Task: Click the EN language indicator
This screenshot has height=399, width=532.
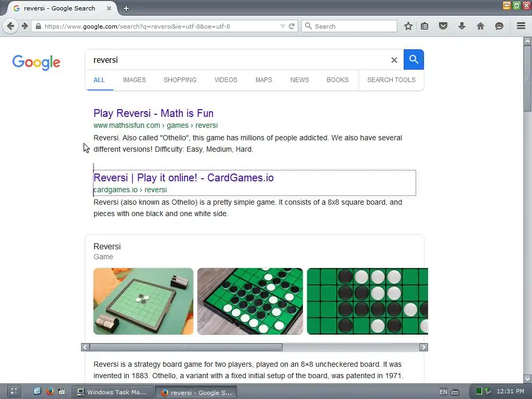Action: pyautogui.click(x=443, y=392)
